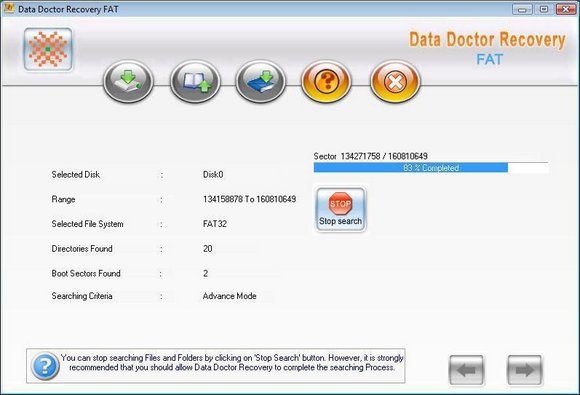Click the Stop search button
580x395 pixels.
point(340,210)
